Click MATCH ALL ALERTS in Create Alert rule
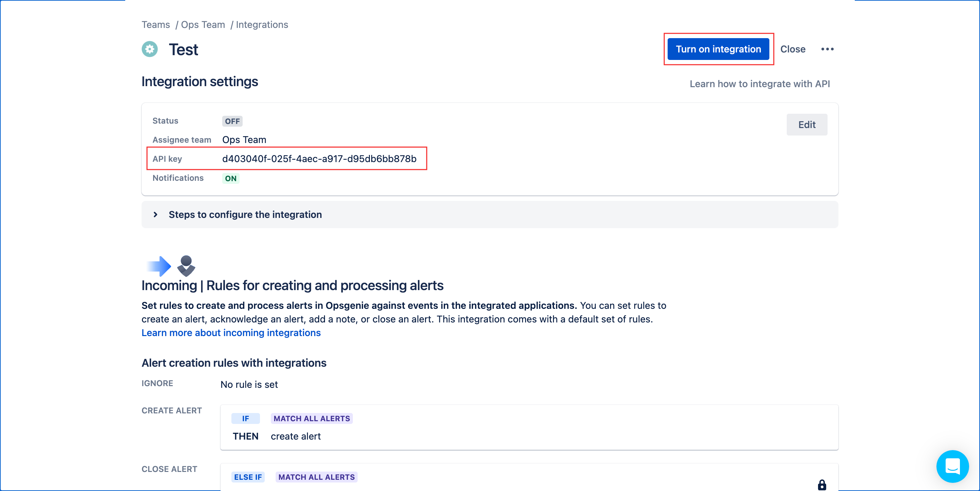Image resolution: width=980 pixels, height=491 pixels. [312, 418]
